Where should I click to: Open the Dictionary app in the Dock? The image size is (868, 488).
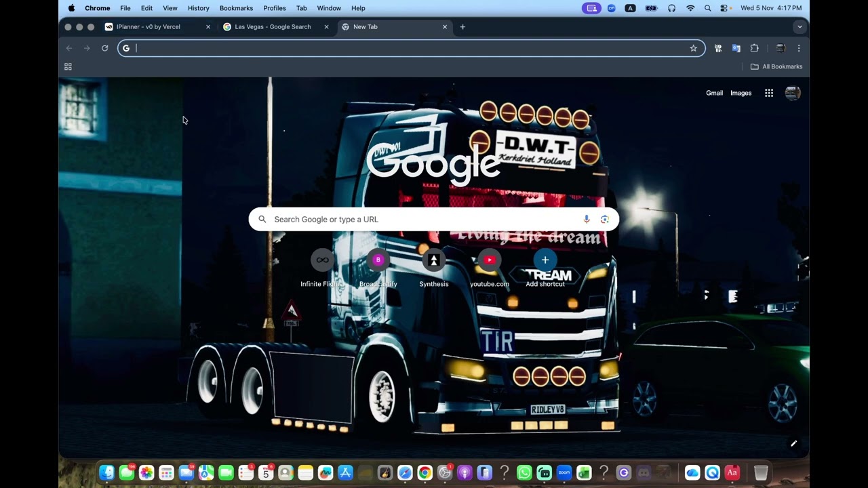pos(732,472)
